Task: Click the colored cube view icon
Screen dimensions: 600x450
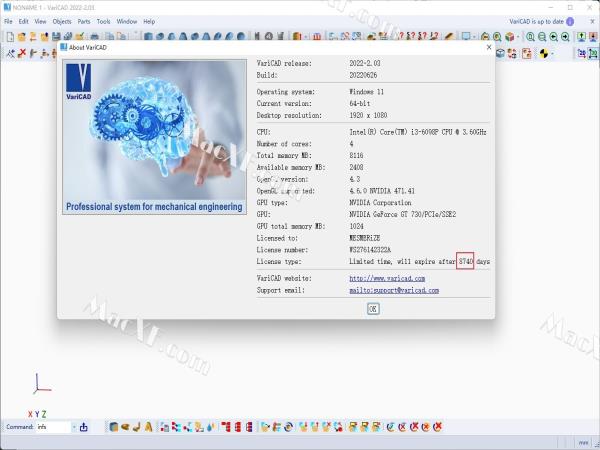Action: coord(509,37)
